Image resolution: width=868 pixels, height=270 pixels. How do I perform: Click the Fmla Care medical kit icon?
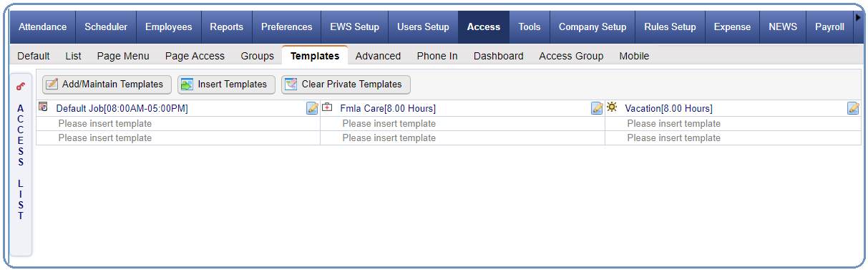(327, 107)
